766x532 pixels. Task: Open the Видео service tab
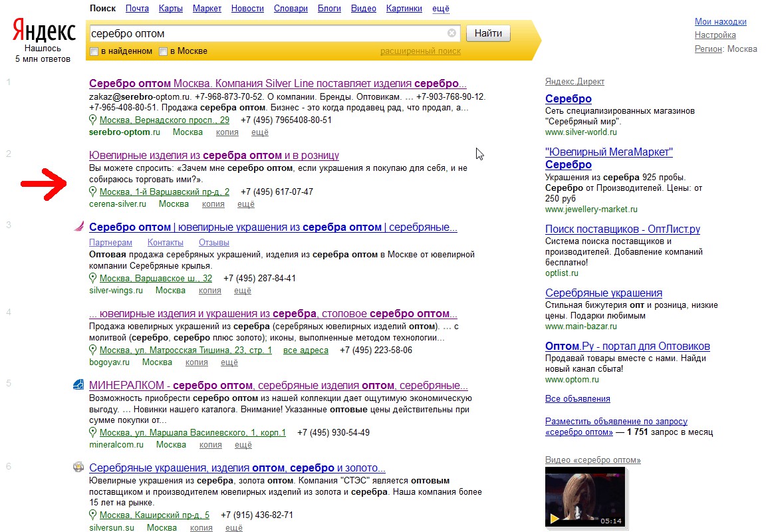(364, 8)
